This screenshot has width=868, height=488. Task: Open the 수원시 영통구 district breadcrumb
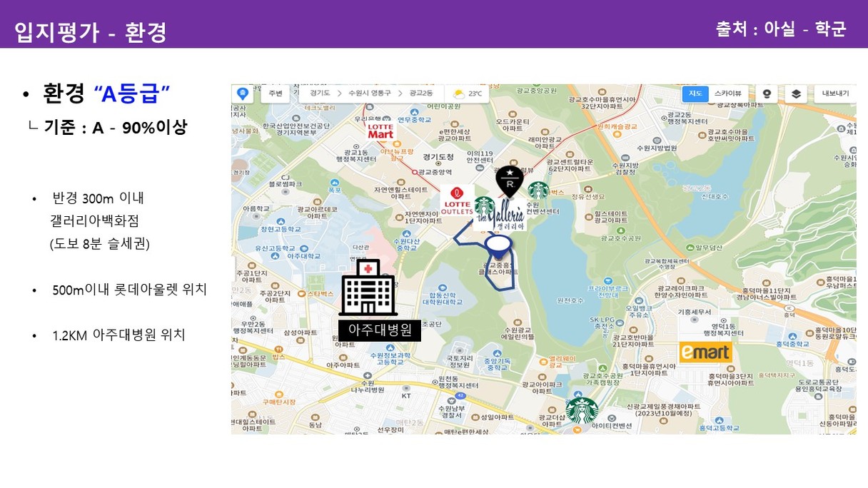[x=369, y=93]
